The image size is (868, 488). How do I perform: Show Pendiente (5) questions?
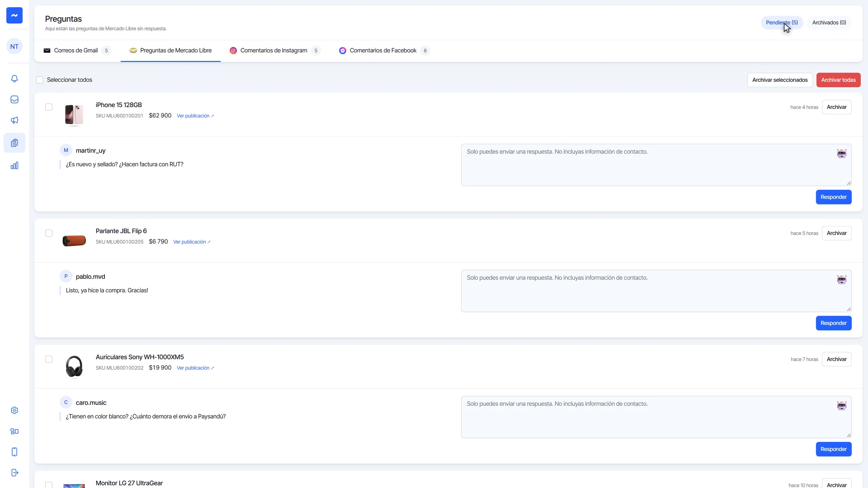tap(782, 23)
